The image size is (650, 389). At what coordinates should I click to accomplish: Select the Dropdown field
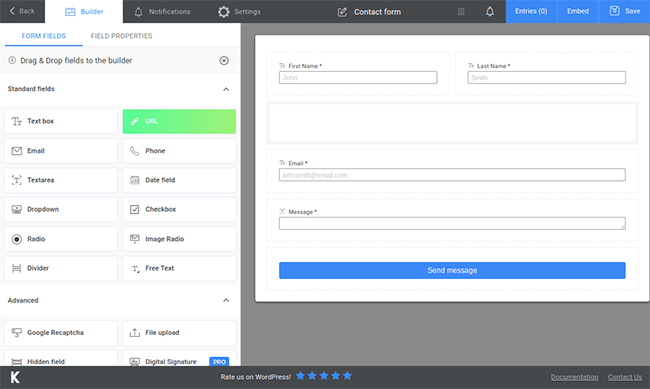[61, 209]
